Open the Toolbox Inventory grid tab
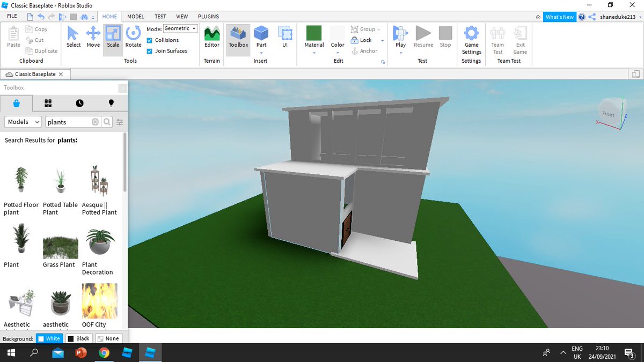The width and height of the screenshot is (644, 362). [x=48, y=103]
